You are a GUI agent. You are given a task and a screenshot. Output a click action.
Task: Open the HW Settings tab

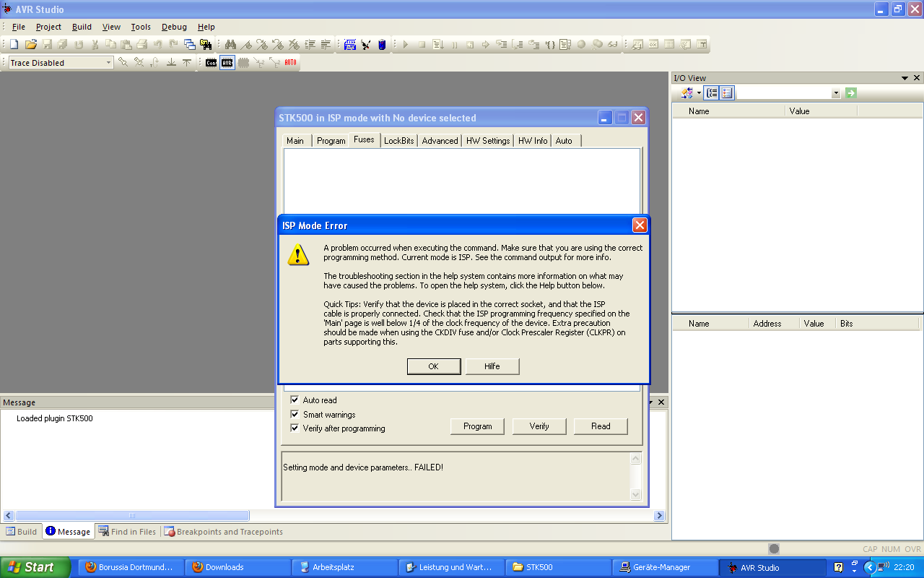[x=488, y=141]
